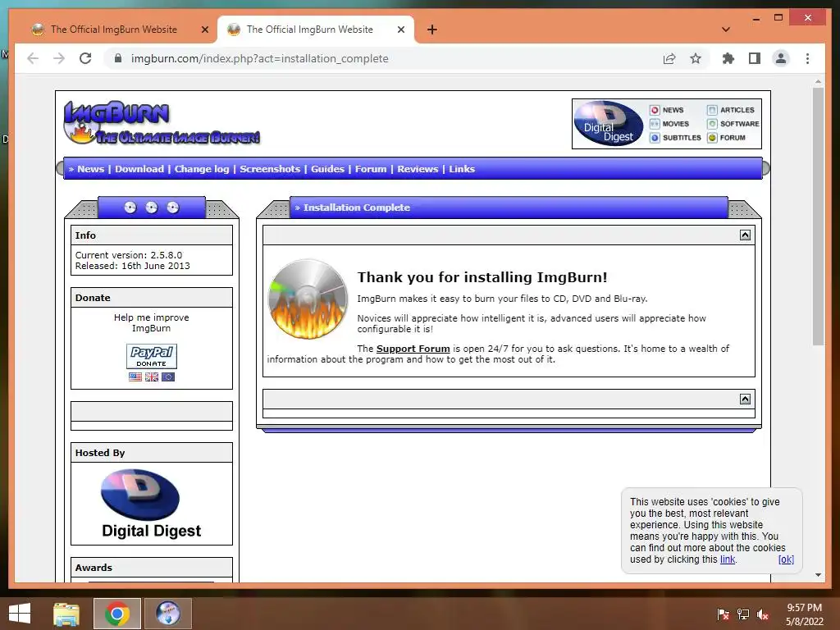Select the UK flag donate option
The image size is (840, 630).
[152, 377]
